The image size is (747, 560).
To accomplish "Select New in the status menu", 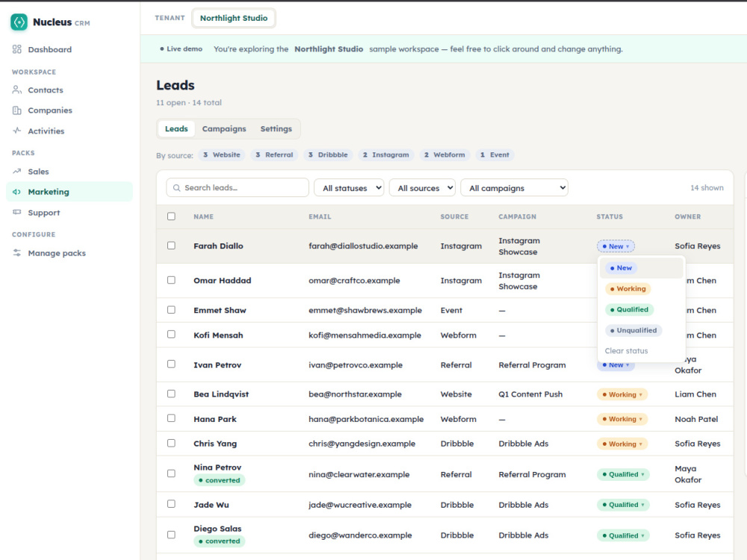I will 641,268.
